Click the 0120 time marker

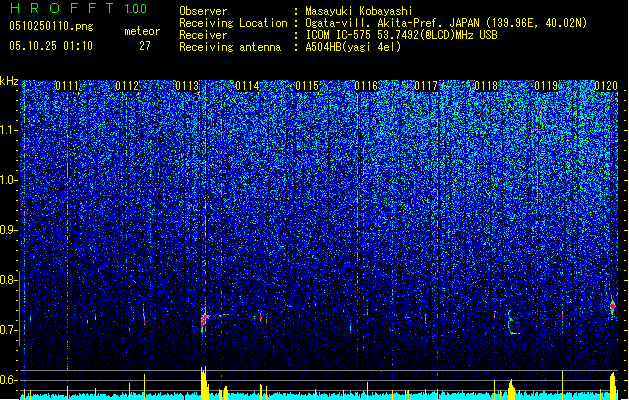coord(606,86)
